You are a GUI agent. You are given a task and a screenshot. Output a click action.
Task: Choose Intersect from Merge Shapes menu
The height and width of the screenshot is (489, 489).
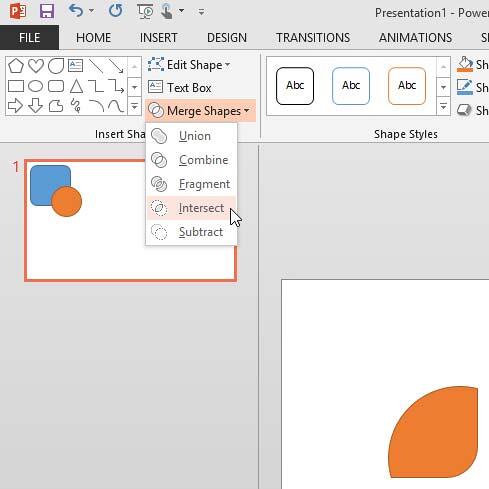click(x=192, y=208)
